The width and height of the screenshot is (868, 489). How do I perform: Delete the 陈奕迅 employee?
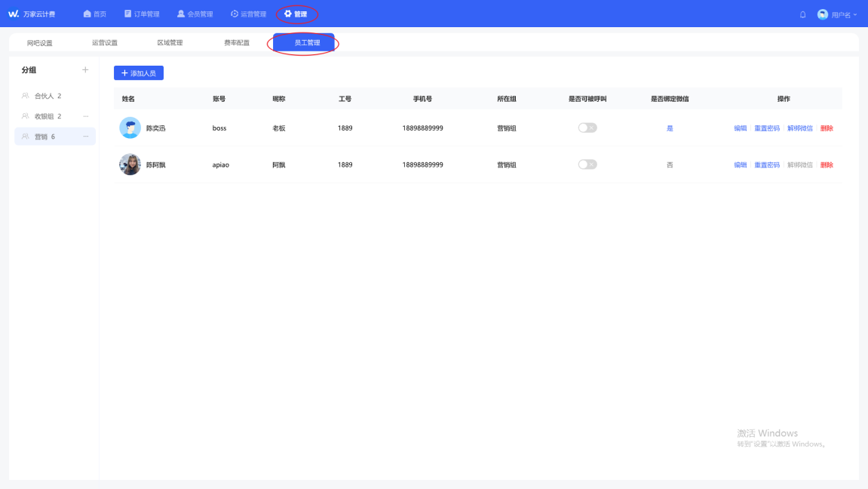[x=827, y=128]
